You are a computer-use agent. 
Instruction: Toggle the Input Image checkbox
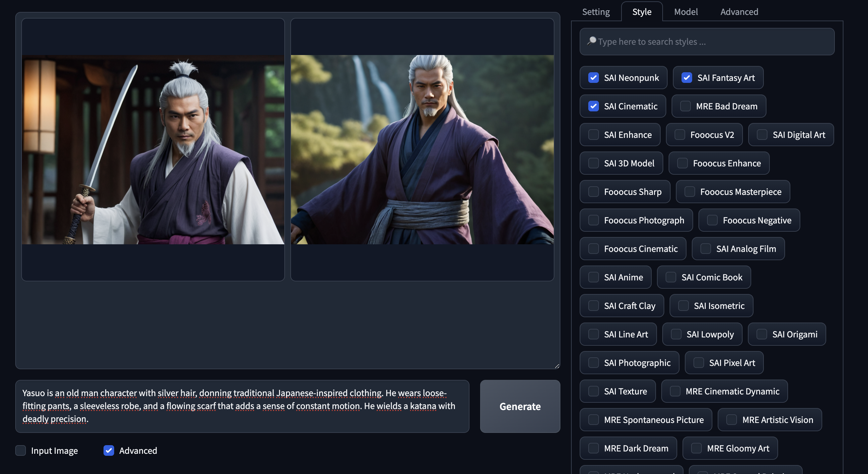(21, 450)
